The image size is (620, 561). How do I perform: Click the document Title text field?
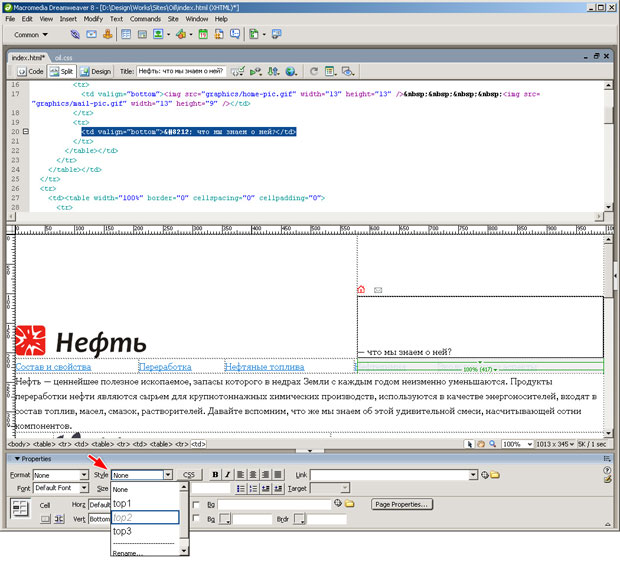click(181, 72)
